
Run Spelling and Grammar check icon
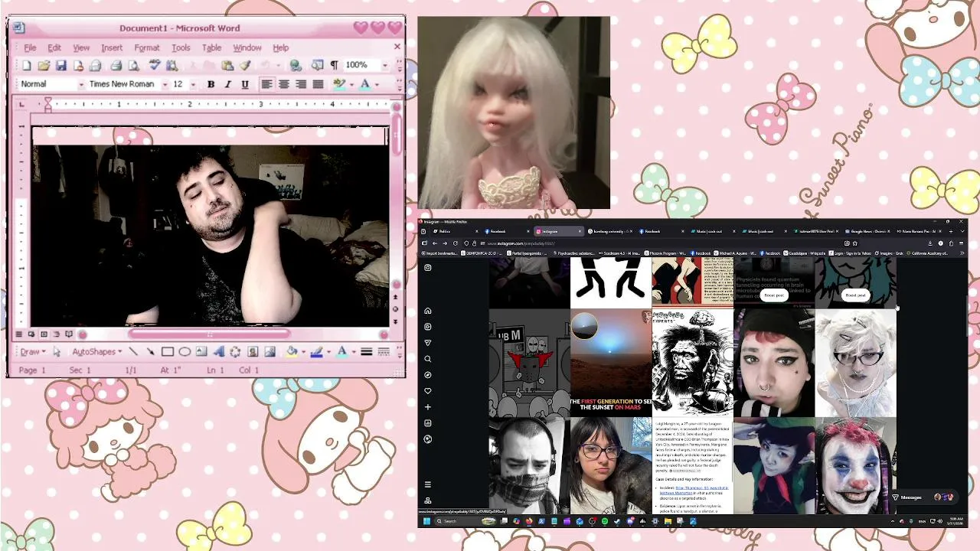click(x=154, y=66)
